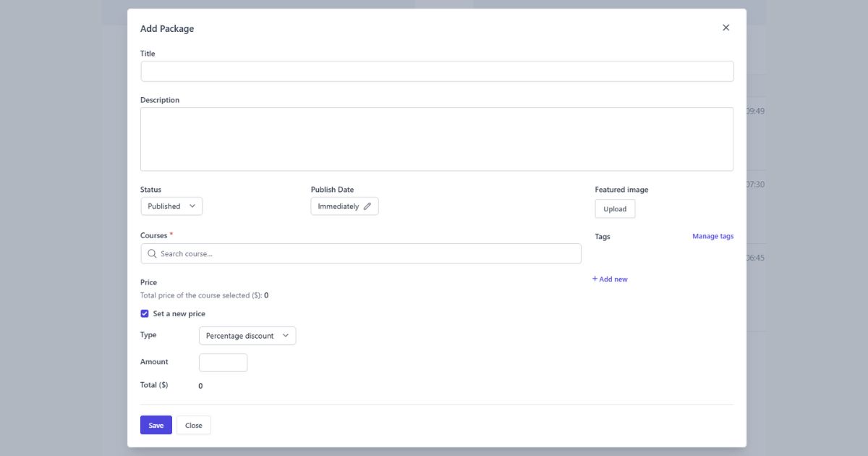Click the chevron on the Status selector

(194, 206)
